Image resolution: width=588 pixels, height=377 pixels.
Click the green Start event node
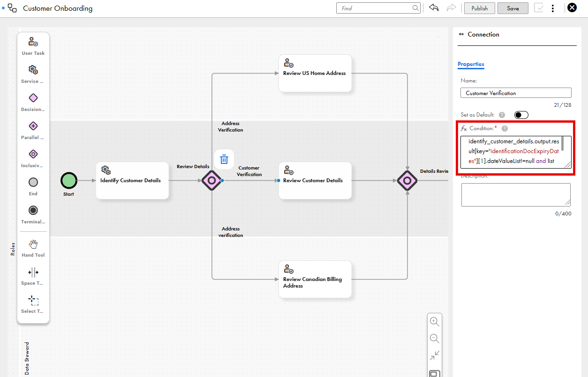click(68, 180)
